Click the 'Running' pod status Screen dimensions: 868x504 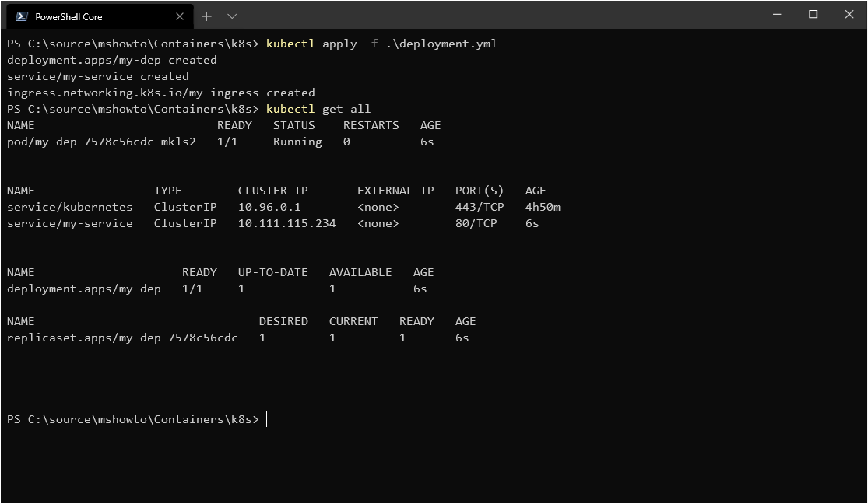pos(297,142)
